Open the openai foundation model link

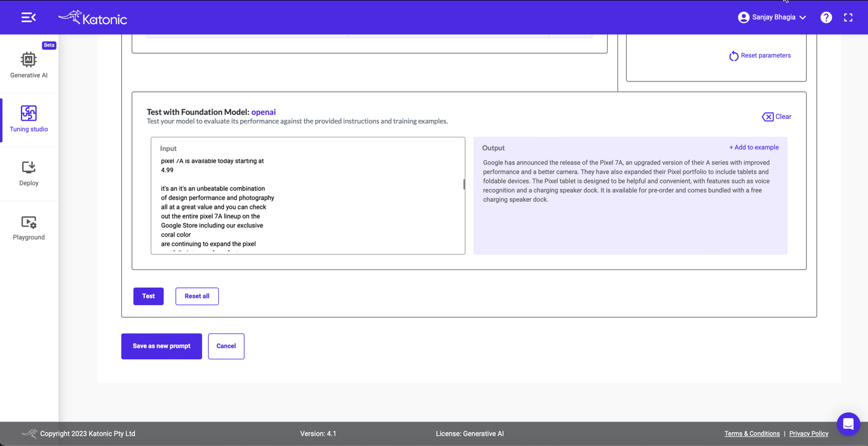263,112
